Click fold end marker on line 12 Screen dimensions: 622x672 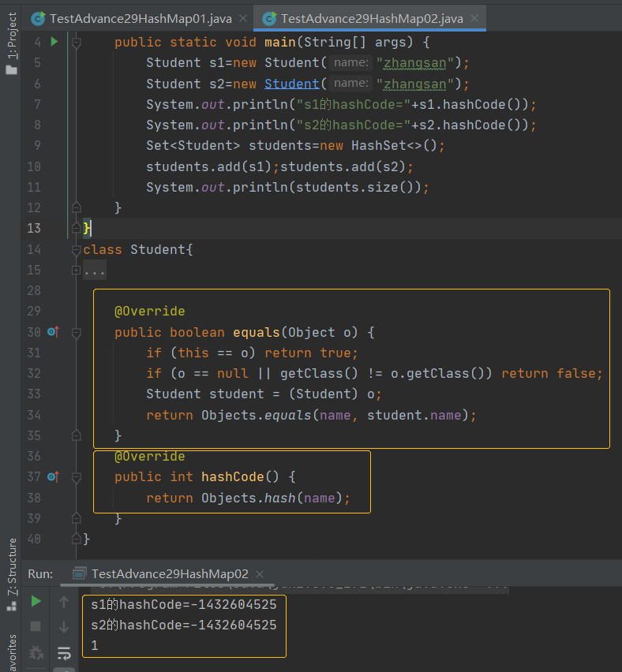point(77,208)
